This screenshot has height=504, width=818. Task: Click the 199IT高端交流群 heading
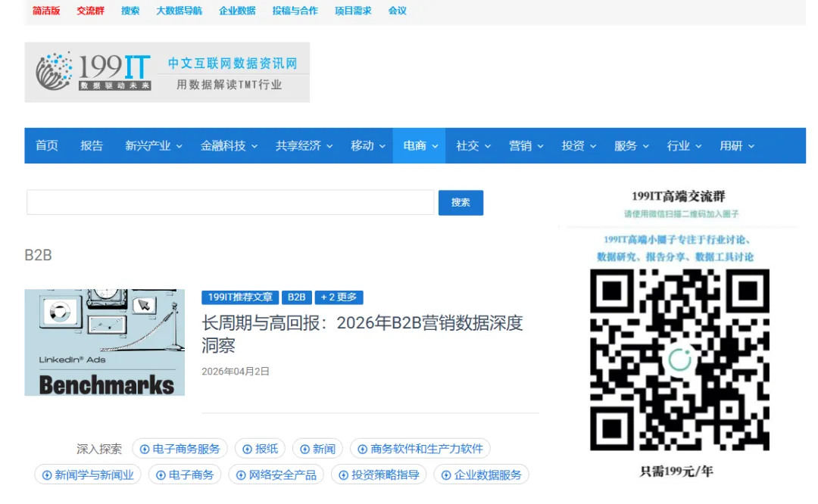(678, 197)
